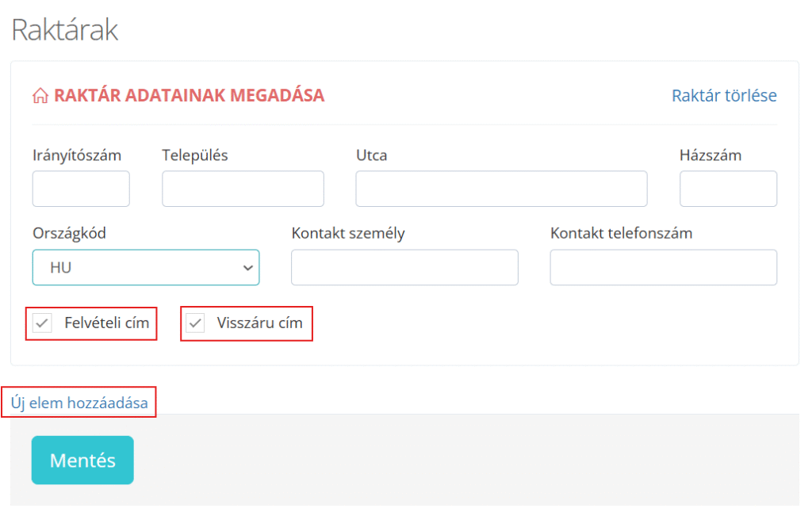Image resolution: width=812 pixels, height=516 pixels.
Task: Focus the Irányítószám input field
Action: click(x=81, y=189)
